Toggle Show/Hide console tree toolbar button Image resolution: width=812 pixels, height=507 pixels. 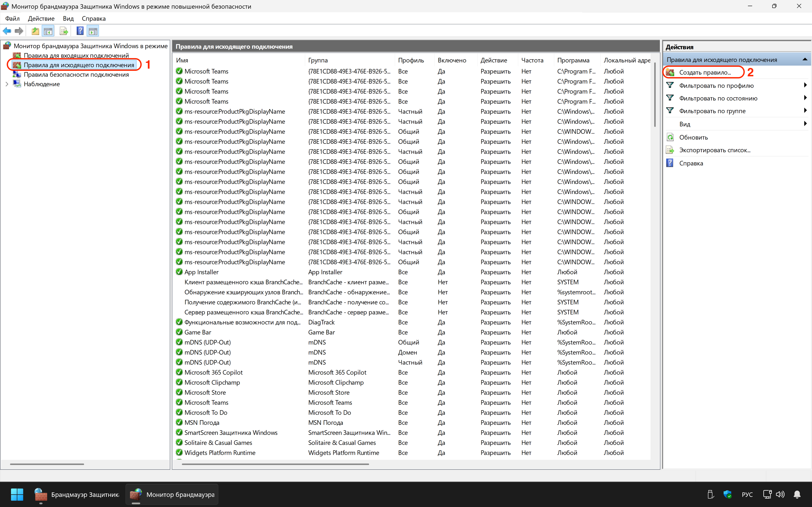(x=48, y=31)
